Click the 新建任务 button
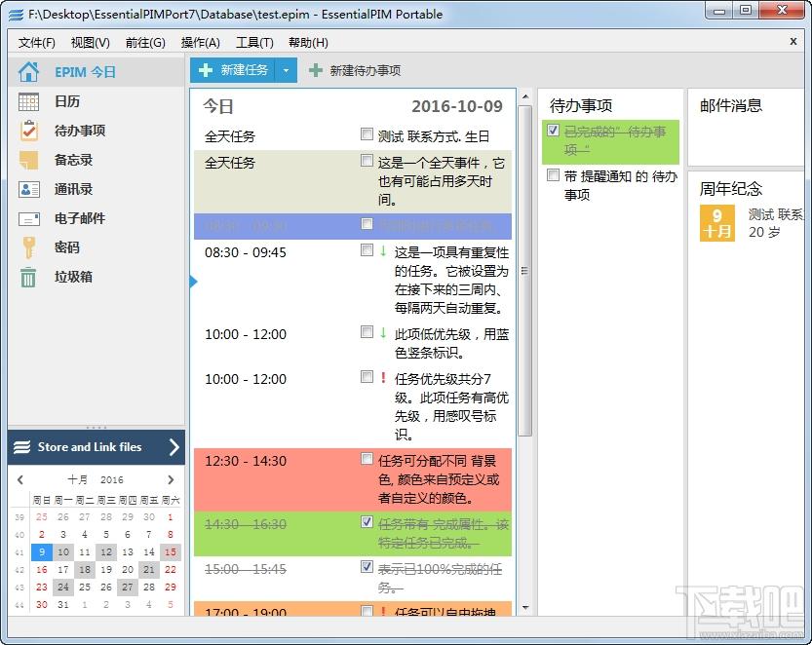 click(234, 70)
